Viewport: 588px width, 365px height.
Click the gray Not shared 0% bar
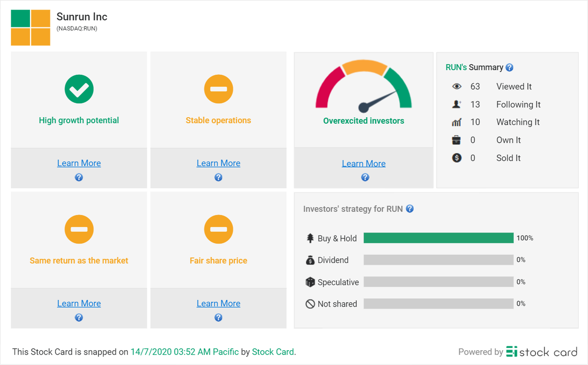coord(439,304)
